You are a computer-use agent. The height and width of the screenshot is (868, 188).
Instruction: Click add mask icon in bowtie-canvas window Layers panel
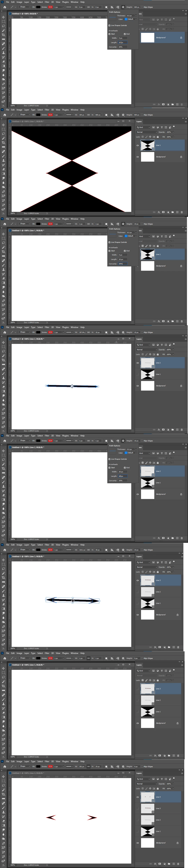(163, 212)
